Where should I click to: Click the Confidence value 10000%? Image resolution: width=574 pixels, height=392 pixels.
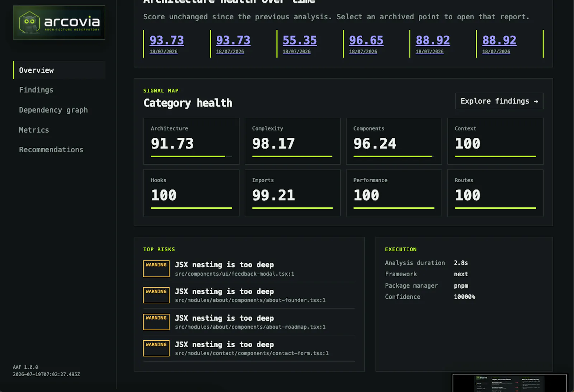(x=464, y=297)
